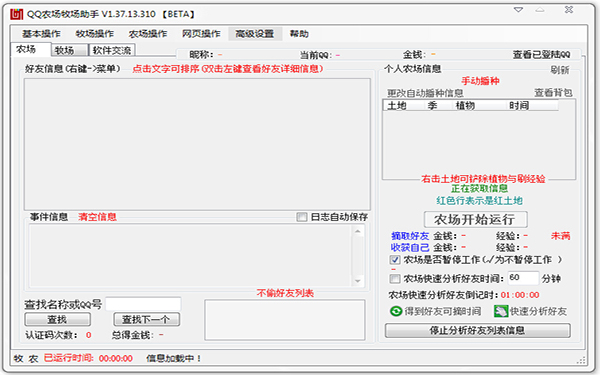The image size is (600, 375).
Task: Switch to the 软件交流 tab
Action: (112, 50)
